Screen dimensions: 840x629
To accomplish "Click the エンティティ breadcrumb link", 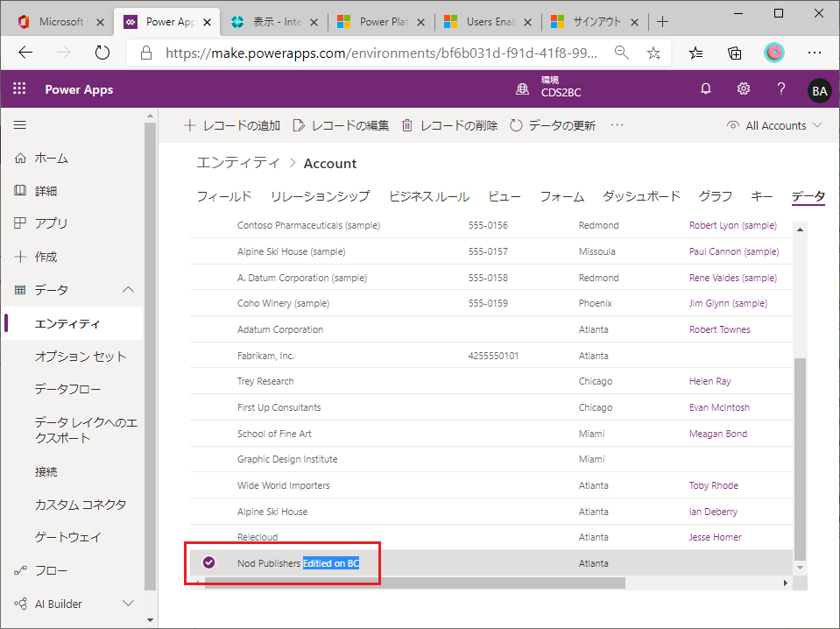I will (238, 163).
